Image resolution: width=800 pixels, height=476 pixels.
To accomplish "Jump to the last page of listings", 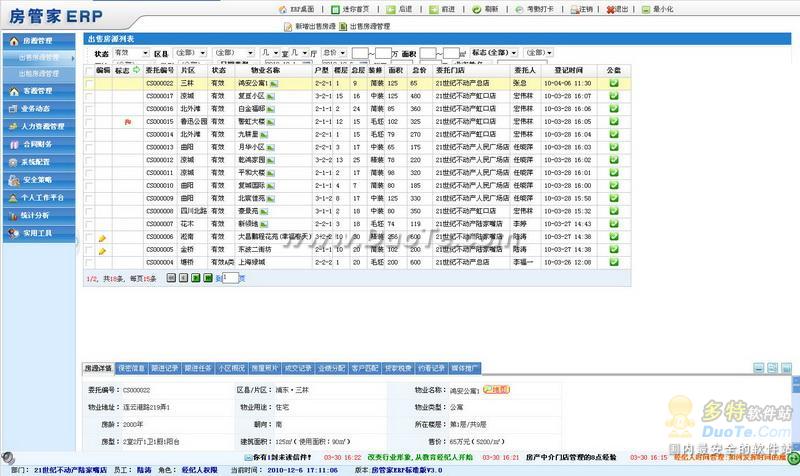I will [x=209, y=278].
